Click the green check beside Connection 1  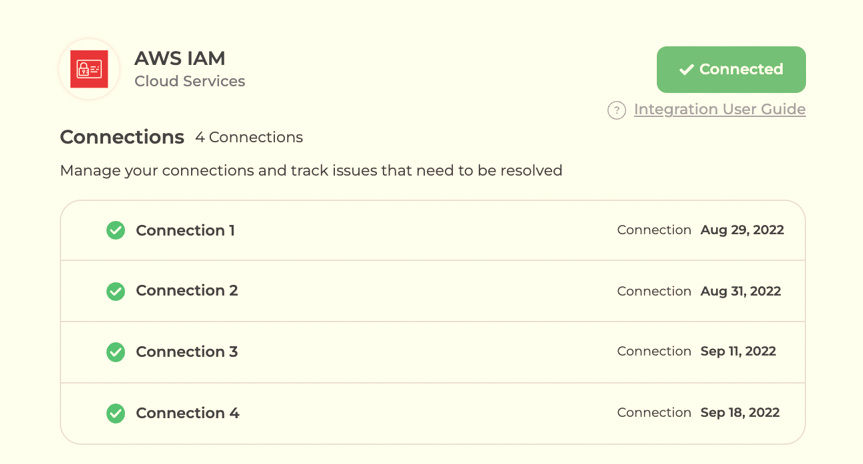point(116,230)
